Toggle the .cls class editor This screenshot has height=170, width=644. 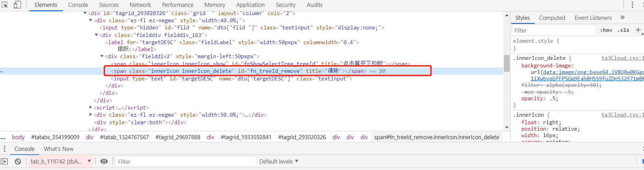coord(624,30)
